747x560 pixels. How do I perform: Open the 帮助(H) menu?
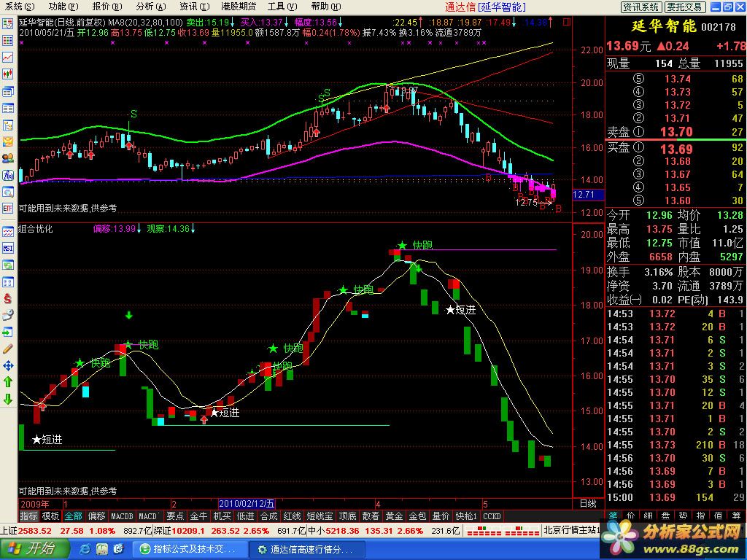coord(326,7)
